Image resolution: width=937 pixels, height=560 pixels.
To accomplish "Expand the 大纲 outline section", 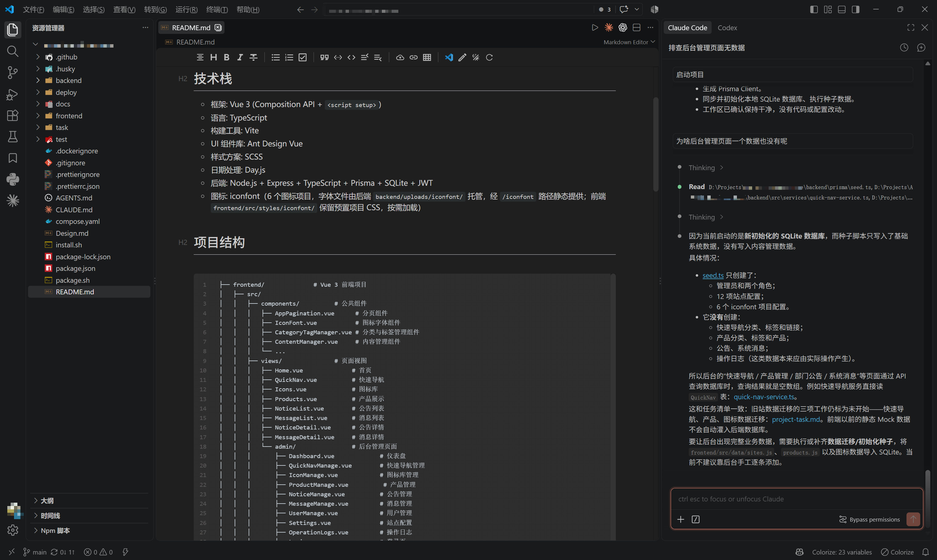I will tap(89, 501).
